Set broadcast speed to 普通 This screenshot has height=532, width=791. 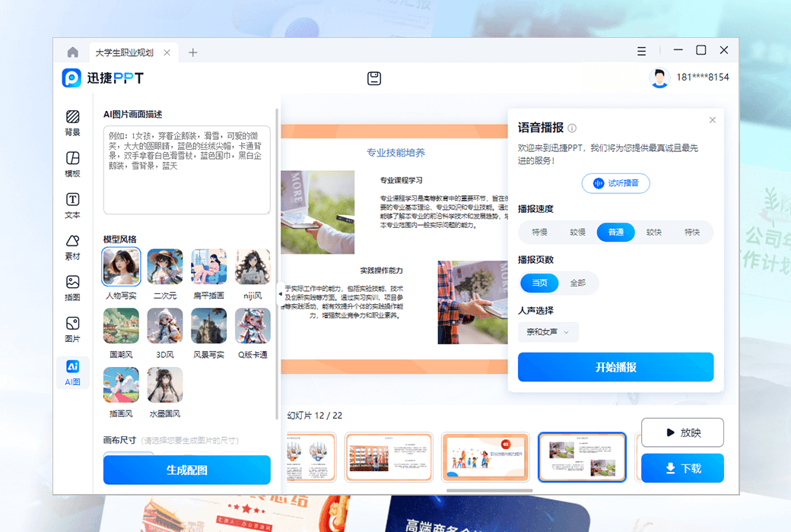coord(615,233)
